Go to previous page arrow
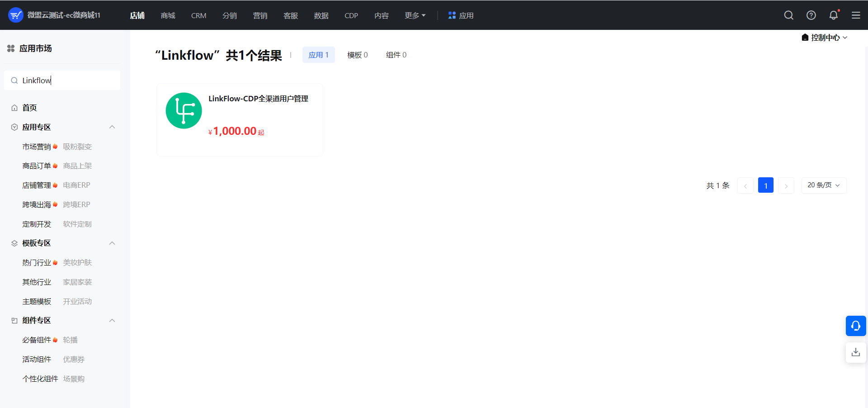Image resolution: width=868 pixels, height=408 pixels. point(745,185)
